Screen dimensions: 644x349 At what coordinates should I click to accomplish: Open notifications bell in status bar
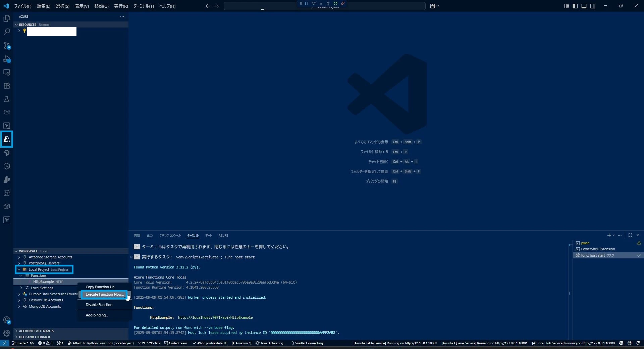point(638,343)
